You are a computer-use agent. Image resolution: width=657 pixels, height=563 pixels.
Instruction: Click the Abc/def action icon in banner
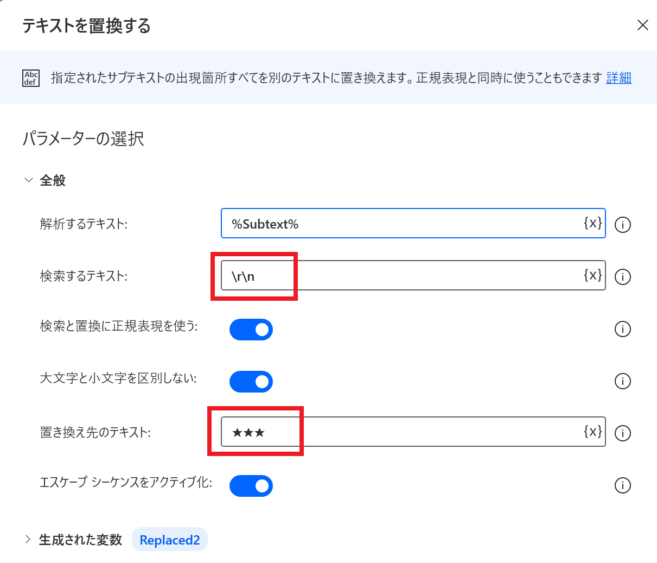(31, 78)
